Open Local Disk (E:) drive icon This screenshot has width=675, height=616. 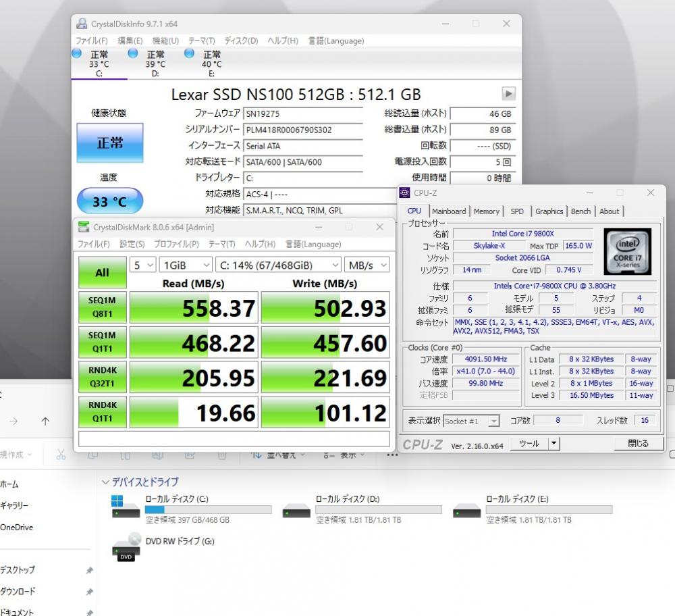pos(466,511)
